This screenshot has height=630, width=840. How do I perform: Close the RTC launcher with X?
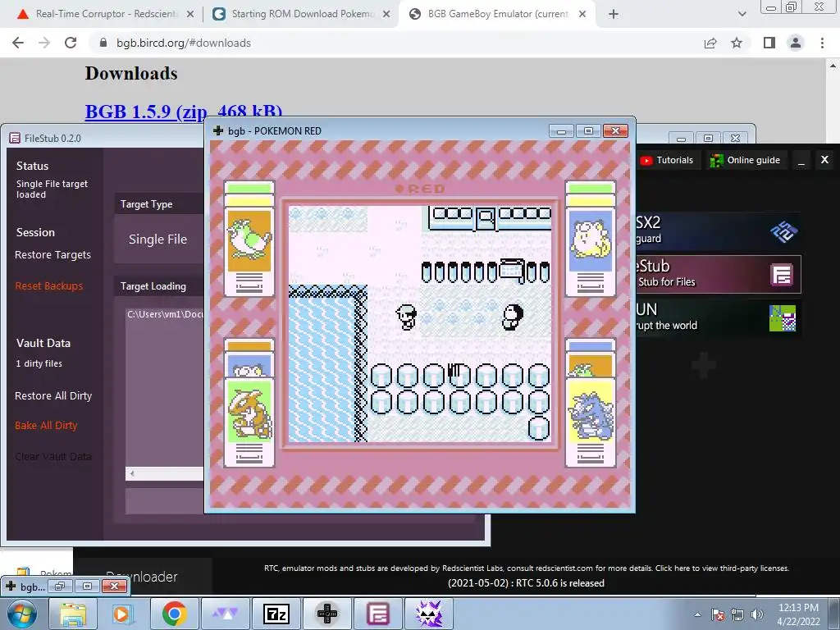(x=824, y=160)
